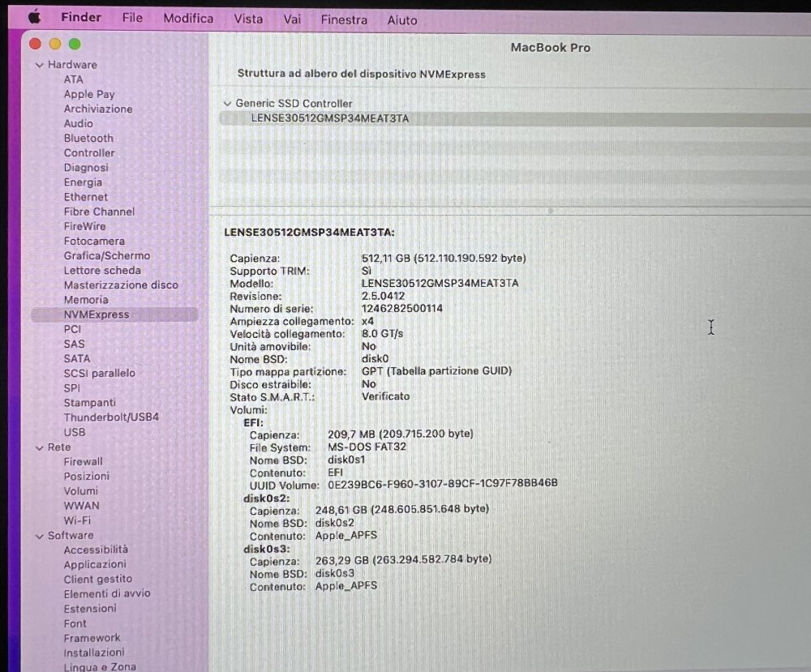Select Applicazioni under Software
811x672 pixels.
click(x=95, y=564)
